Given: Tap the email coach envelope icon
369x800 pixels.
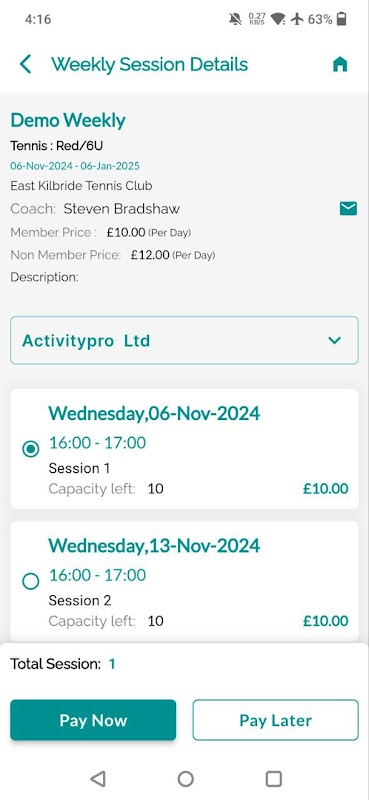Looking at the screenshot, I should point(348,208).
